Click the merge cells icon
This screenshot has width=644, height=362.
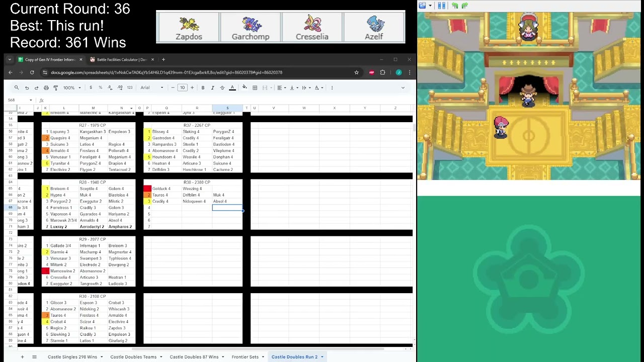click(x=265, y=87)
